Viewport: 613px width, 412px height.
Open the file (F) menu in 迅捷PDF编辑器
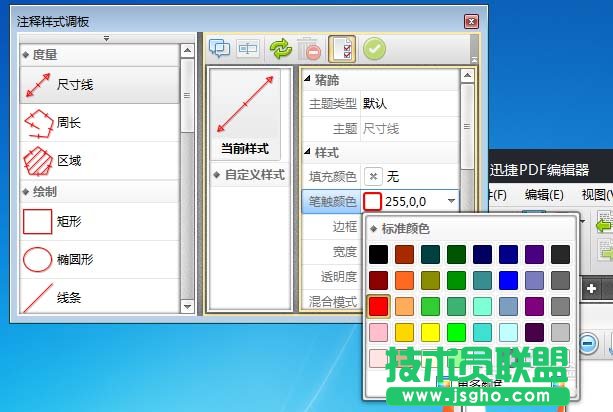click(498, 195)
